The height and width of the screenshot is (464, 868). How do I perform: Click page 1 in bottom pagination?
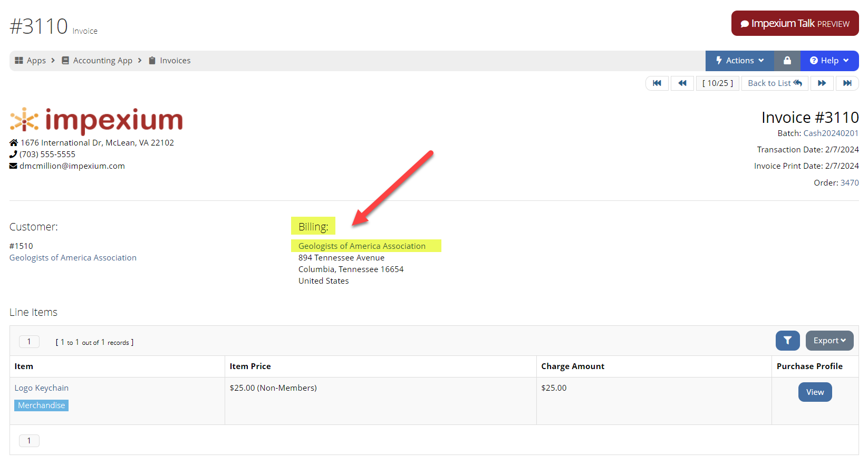(29, 441)
